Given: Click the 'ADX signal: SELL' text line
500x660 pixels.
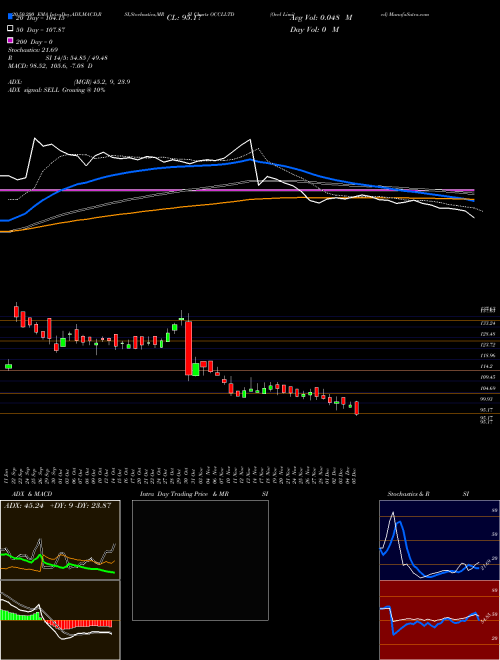Looking at the screenshot, I should [x=56, y=90].
